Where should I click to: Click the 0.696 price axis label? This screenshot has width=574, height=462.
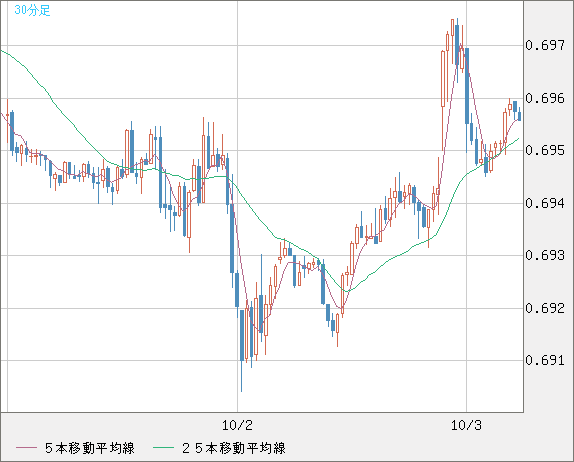click(545, 98)
